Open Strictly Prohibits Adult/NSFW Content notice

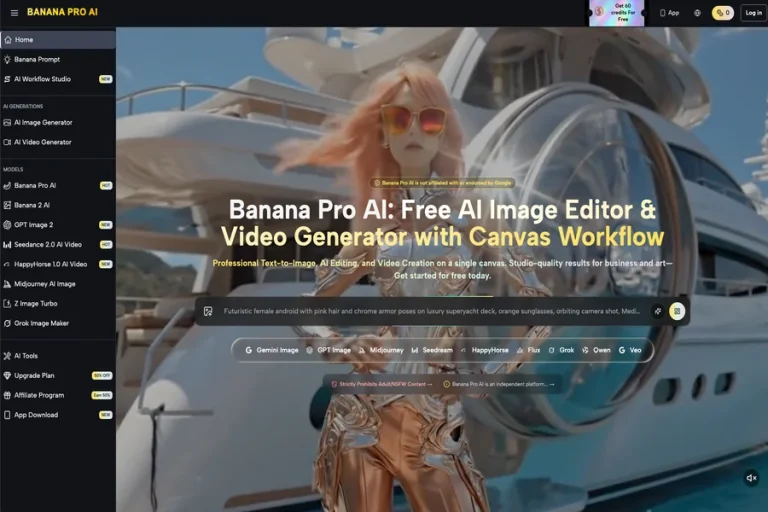pyautogui.click(x=382, y=384)
